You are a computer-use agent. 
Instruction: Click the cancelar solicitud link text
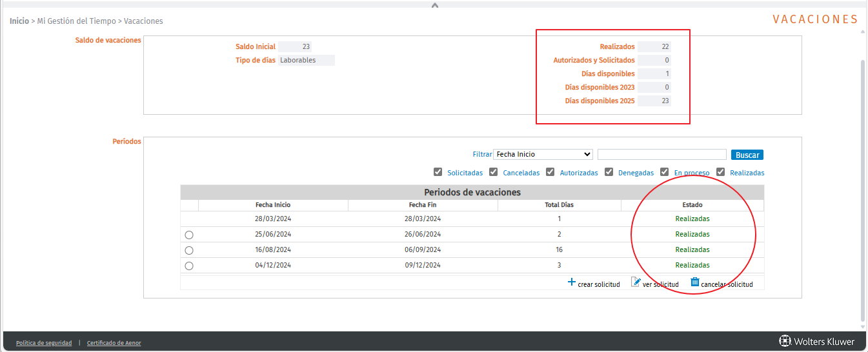pos(727,284)
